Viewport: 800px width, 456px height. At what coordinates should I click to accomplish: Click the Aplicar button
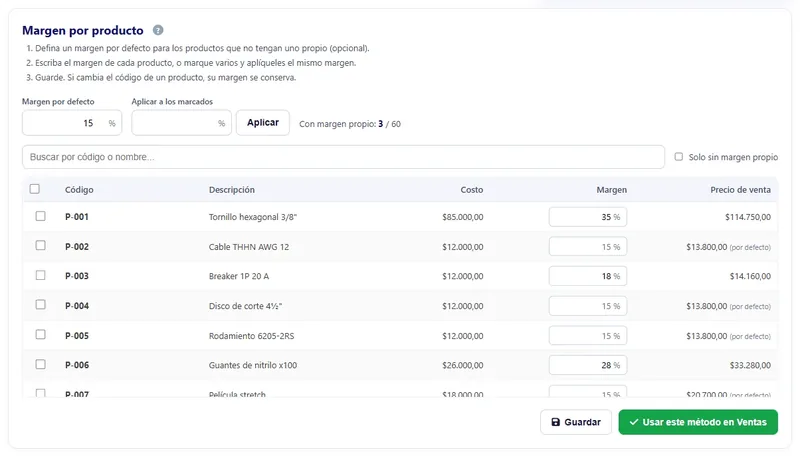pos(263,122)
